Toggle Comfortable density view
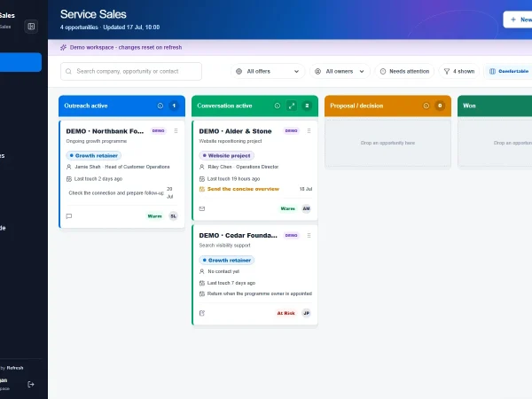The width and height of the screenshot is (532, 399). tap(508, 71)
